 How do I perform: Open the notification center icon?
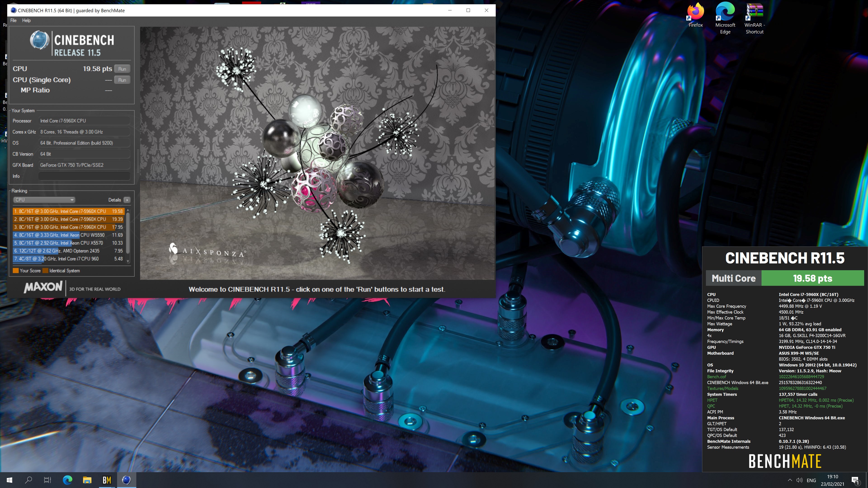[x=856, y=480]
